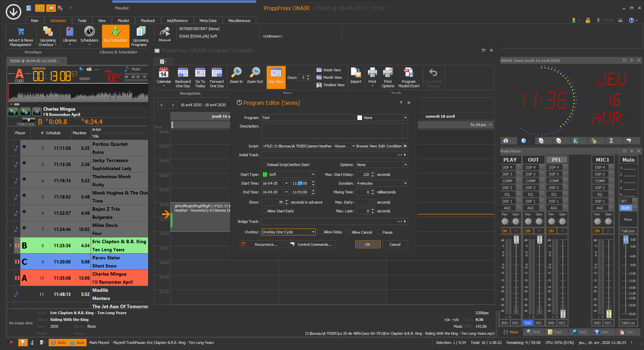Viewport: 644px width, 350px height.
Task: Check the Allow Delay option
Action: pos(320,232)
